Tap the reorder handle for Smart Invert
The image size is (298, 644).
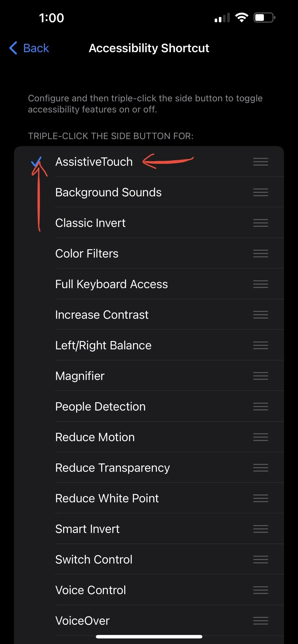click(x=260, y=529)
